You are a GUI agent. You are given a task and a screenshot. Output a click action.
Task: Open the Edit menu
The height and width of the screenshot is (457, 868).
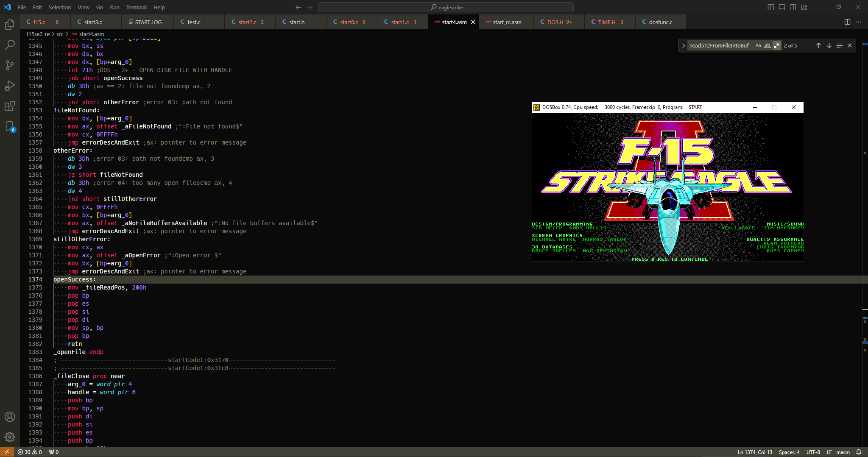coord(37,7)
